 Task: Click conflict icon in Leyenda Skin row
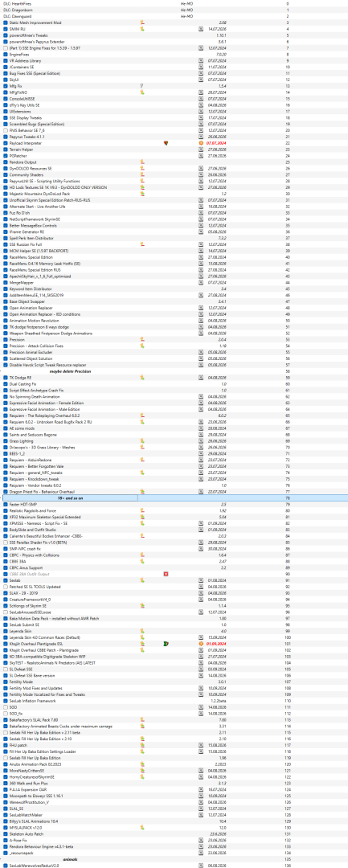coord(141,632)
